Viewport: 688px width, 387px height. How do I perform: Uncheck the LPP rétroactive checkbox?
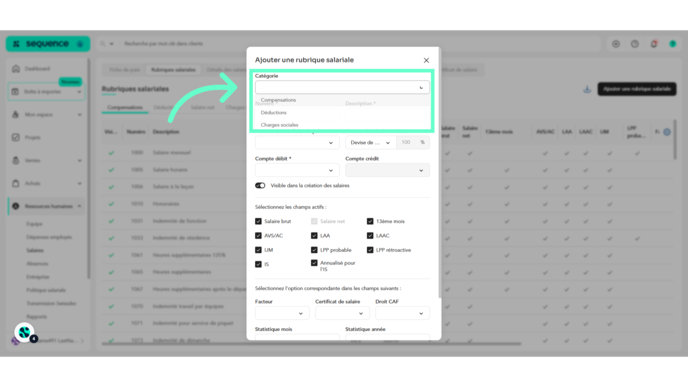(370, 250)
